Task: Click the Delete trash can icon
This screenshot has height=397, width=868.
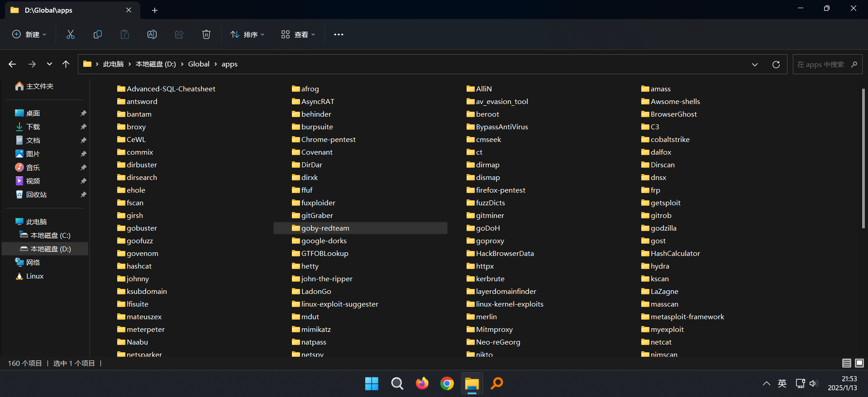Action: click(206, 34)
